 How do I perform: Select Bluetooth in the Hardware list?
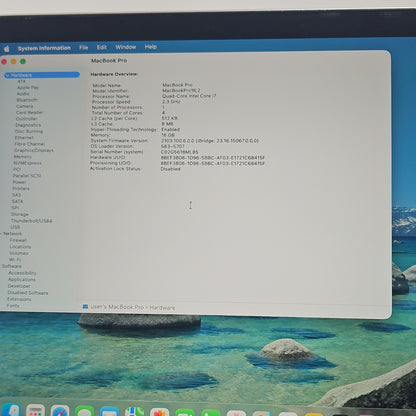(27, 100)
